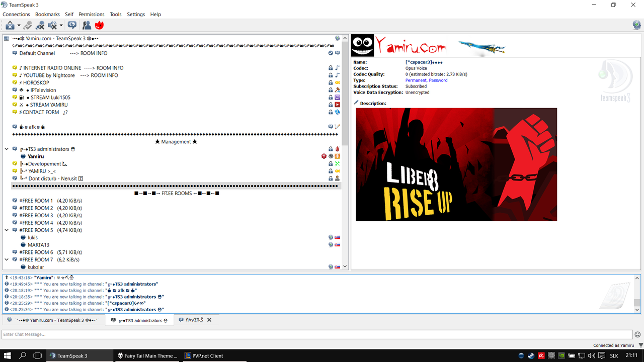The height and width of the screenshot is (362, 644).
Task: Click the LIBER8 RISE UP description image
Action: tap(456, 164)
